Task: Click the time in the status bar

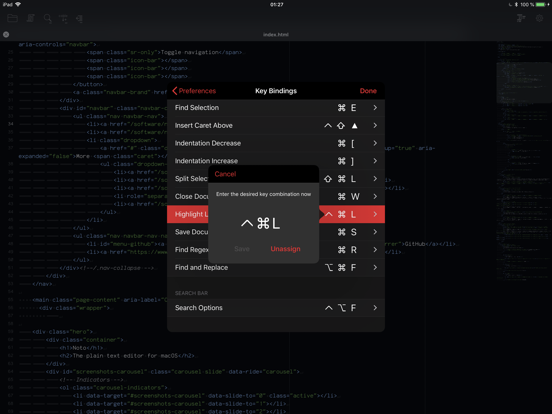Action: tap(276, 5)
